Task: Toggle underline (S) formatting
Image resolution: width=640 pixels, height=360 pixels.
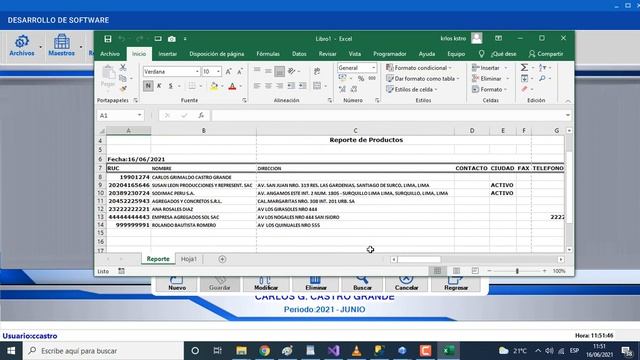Action: point(171,86)
